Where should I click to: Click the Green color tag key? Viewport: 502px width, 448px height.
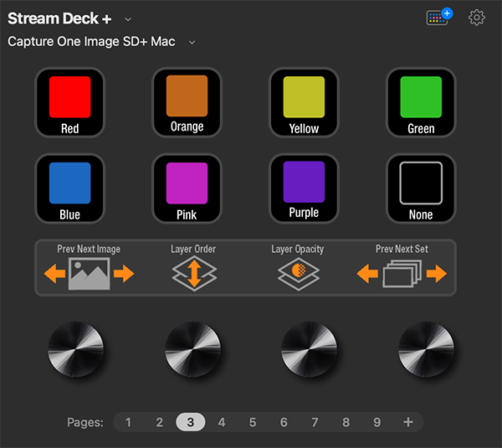point(421,102)
